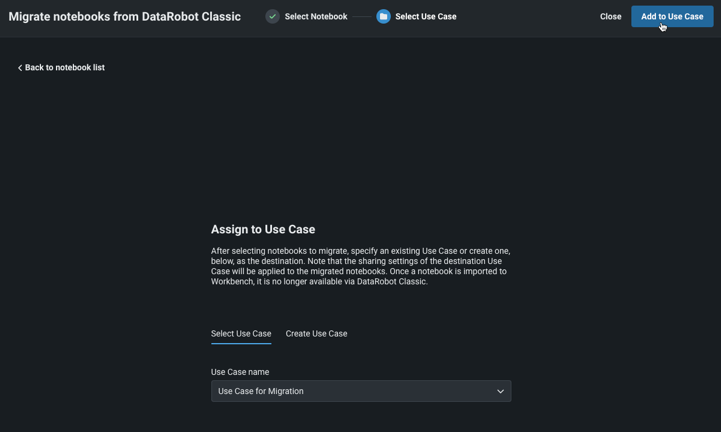Click the back chevron arrow icon
The width and height of the screenshot is (721, 432).
[20, 68]
